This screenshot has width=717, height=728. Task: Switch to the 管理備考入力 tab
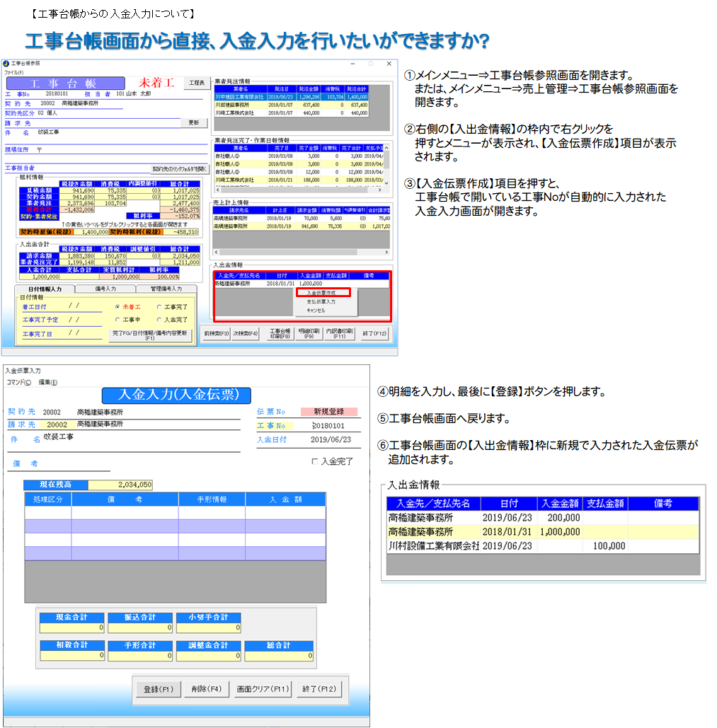(x=166, y=289)
